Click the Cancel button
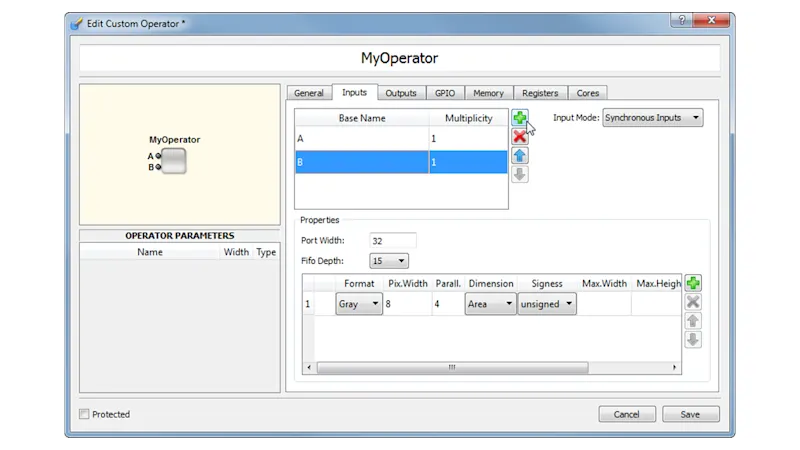 627,414
